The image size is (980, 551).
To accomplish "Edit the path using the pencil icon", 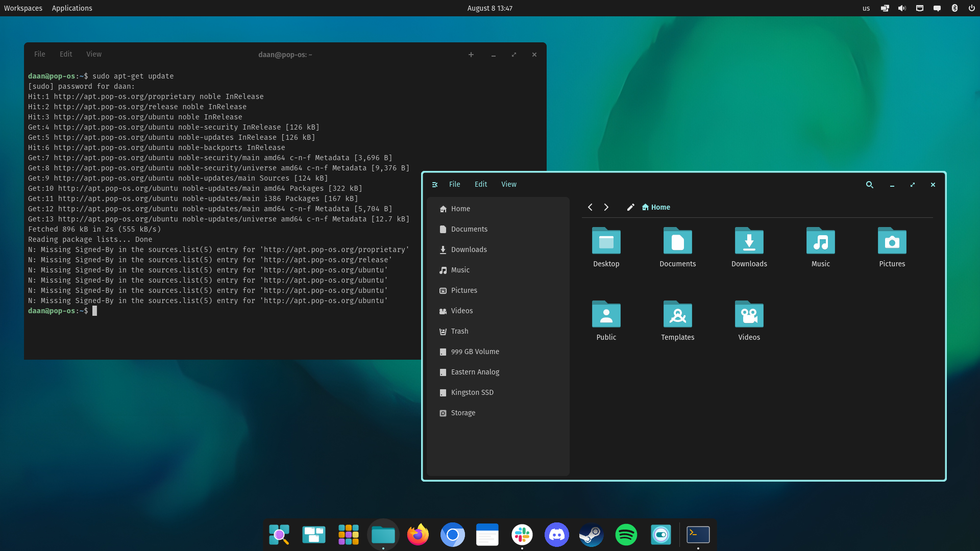I will (x=630, y=207).
